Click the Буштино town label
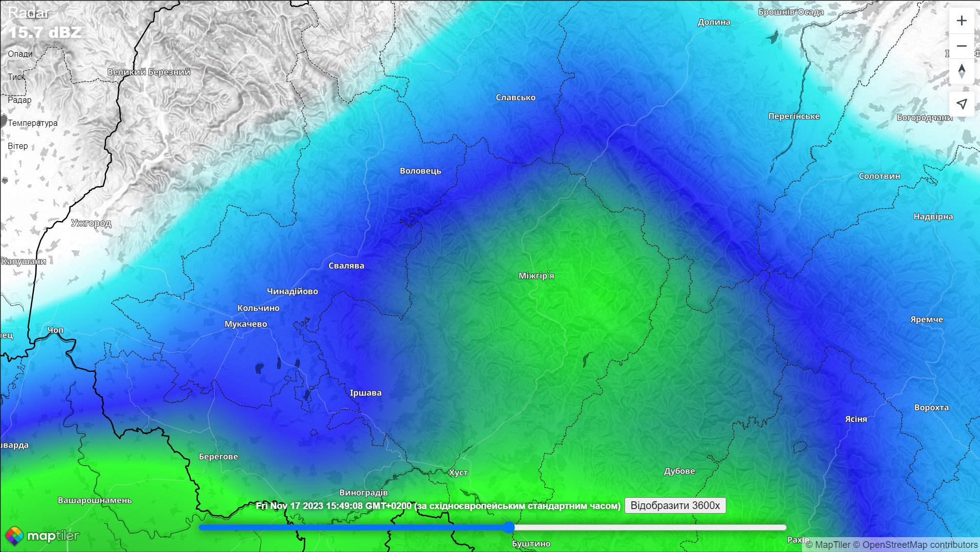 coord(531,544)
